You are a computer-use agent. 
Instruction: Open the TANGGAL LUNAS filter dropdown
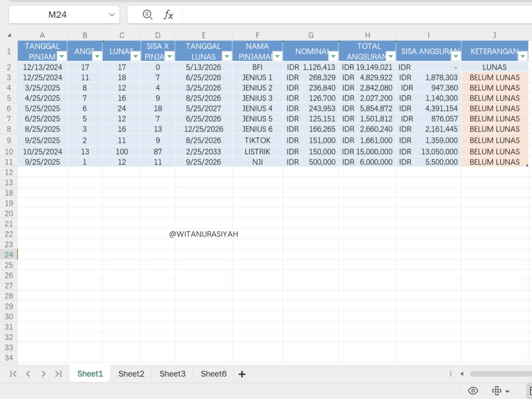(227, 56)
